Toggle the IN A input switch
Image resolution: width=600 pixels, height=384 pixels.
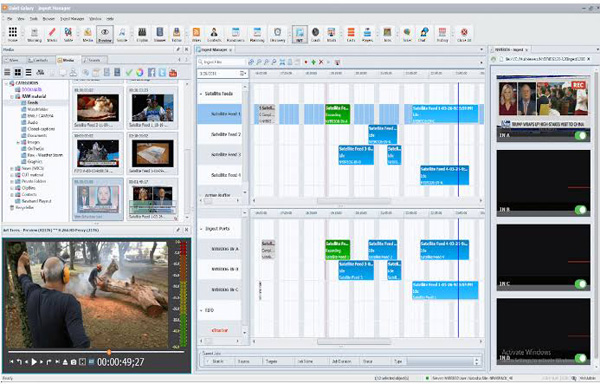580,135
